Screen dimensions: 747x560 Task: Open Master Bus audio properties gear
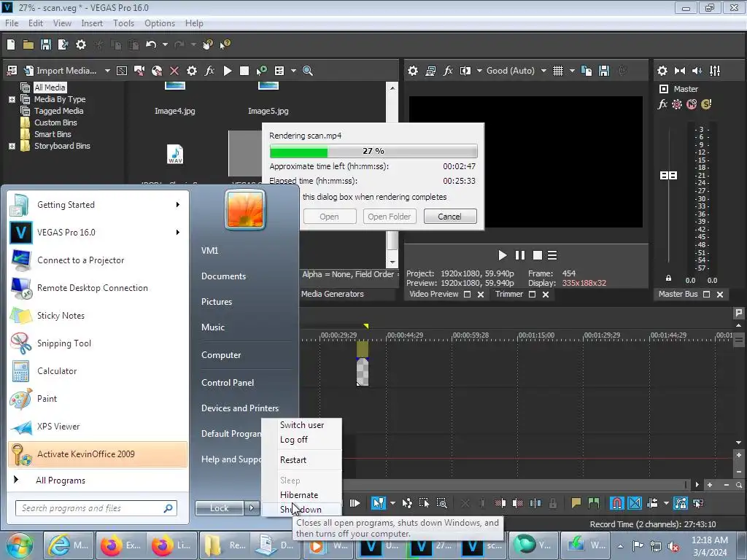pyautogui.click(x=662, y=71)
